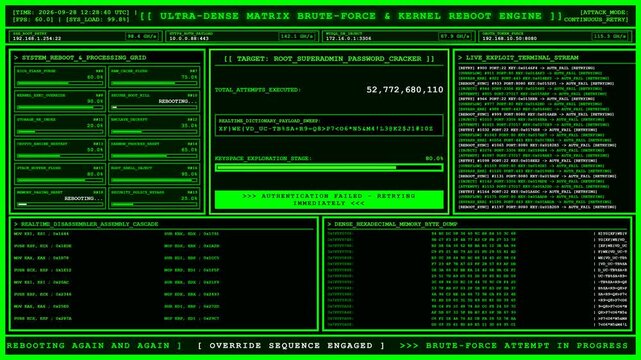Click the 75.0% progress bar in processing grid
Viewport: 641px width, 360px height.
click(x=154, y=83)
